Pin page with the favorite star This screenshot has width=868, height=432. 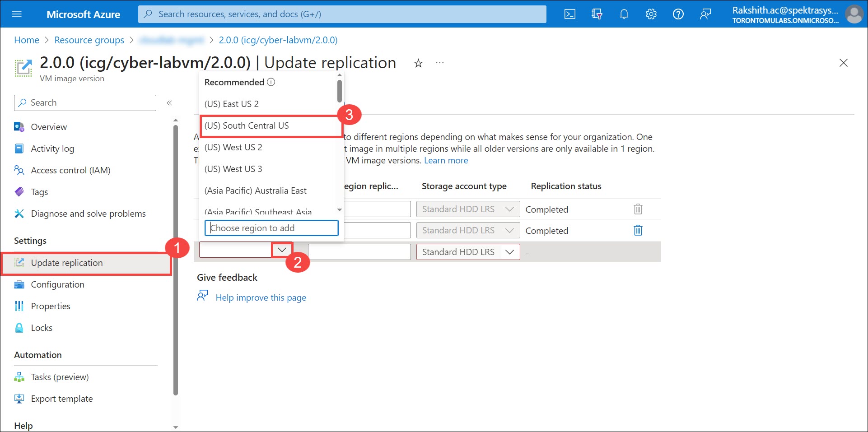click(x=418, y=63)
